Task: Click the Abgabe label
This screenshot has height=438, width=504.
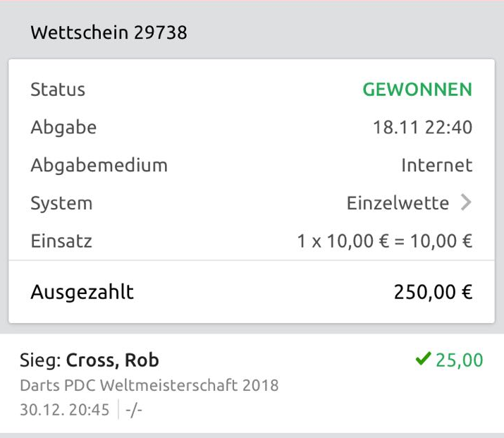Action: 63,128
